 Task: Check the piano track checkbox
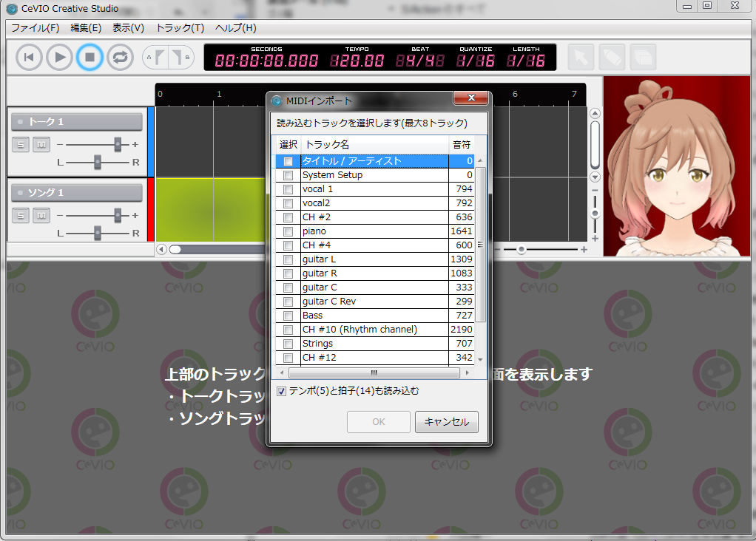pos(288,231)
